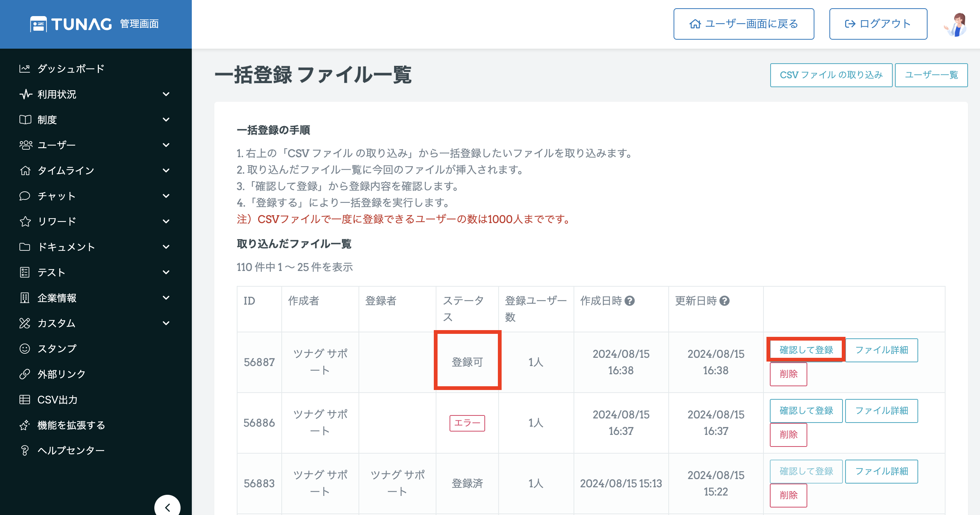Click the CSV出力 table icon
The width and height of the screenshot is (980, 515).
pos(25,399)
